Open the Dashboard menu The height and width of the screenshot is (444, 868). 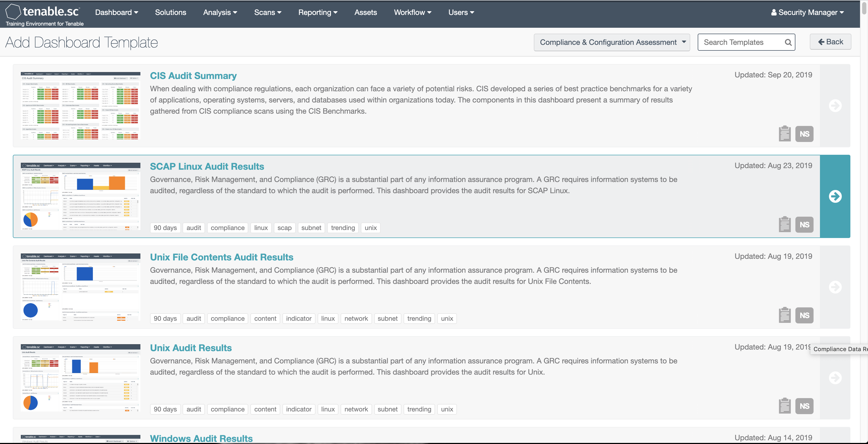pos(117,13)
